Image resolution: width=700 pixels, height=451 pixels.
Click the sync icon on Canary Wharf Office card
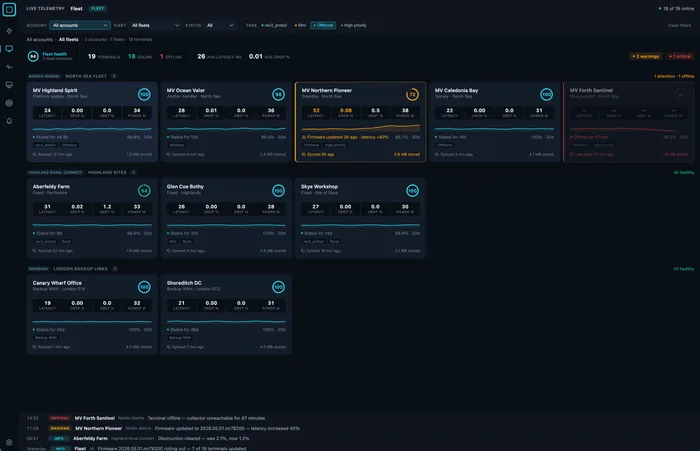coord(35,347)
